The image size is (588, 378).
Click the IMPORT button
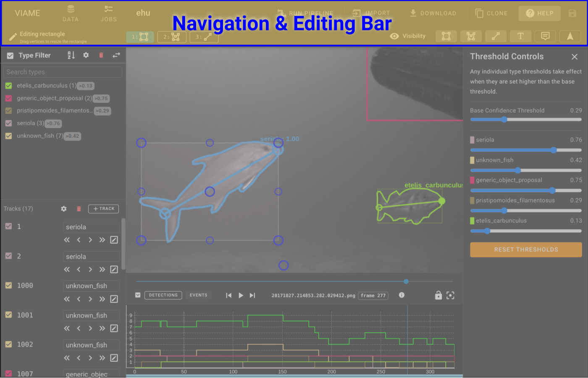click(372, 13)
